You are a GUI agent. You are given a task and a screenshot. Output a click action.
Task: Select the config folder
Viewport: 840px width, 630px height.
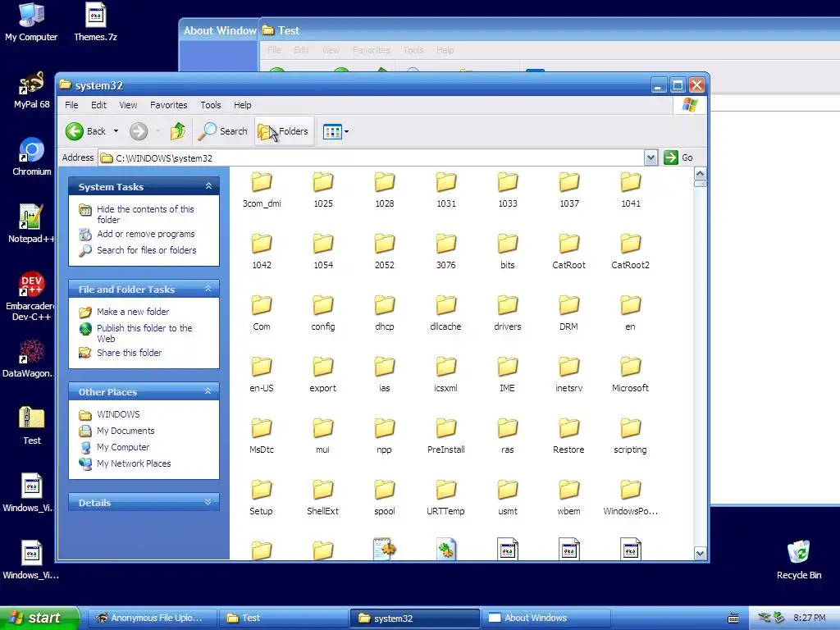323,313
